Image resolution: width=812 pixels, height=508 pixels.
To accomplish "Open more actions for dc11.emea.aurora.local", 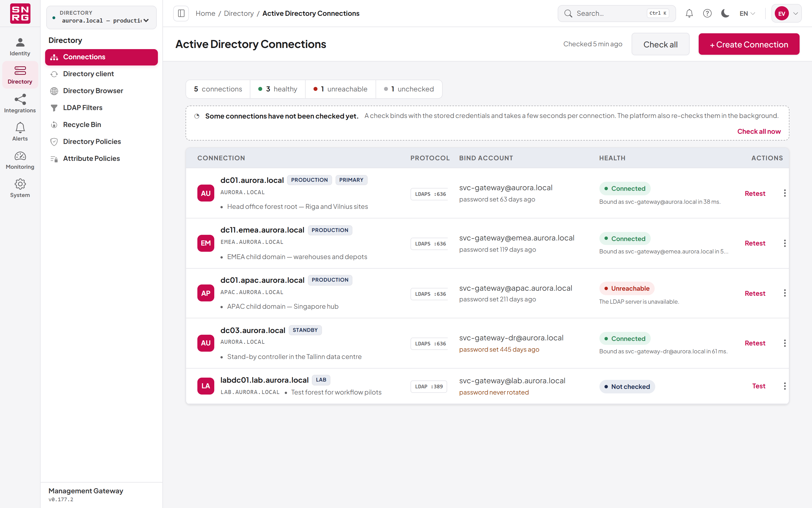I will point(784,243).
